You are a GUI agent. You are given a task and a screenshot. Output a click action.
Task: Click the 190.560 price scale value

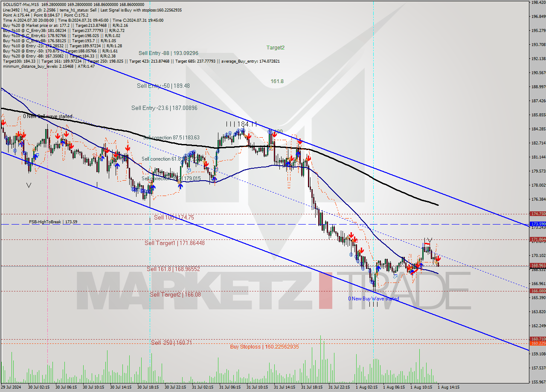[x=538, y=73]
